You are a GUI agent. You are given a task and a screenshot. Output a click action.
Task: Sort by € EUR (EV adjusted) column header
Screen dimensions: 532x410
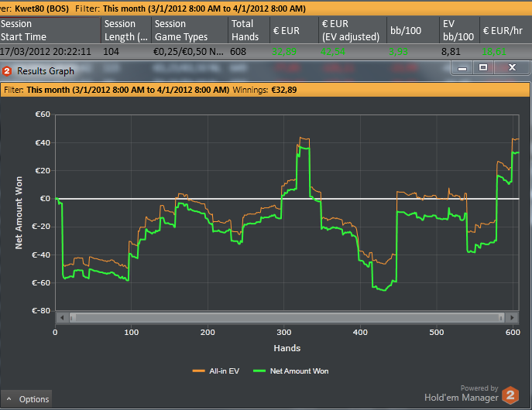click(x=352, y=30)
